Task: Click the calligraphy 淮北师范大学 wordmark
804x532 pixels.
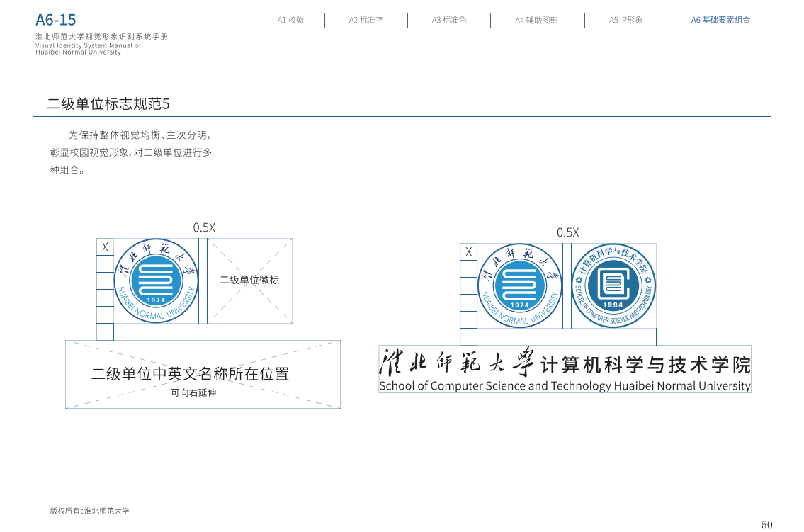Action: point(456,363)
